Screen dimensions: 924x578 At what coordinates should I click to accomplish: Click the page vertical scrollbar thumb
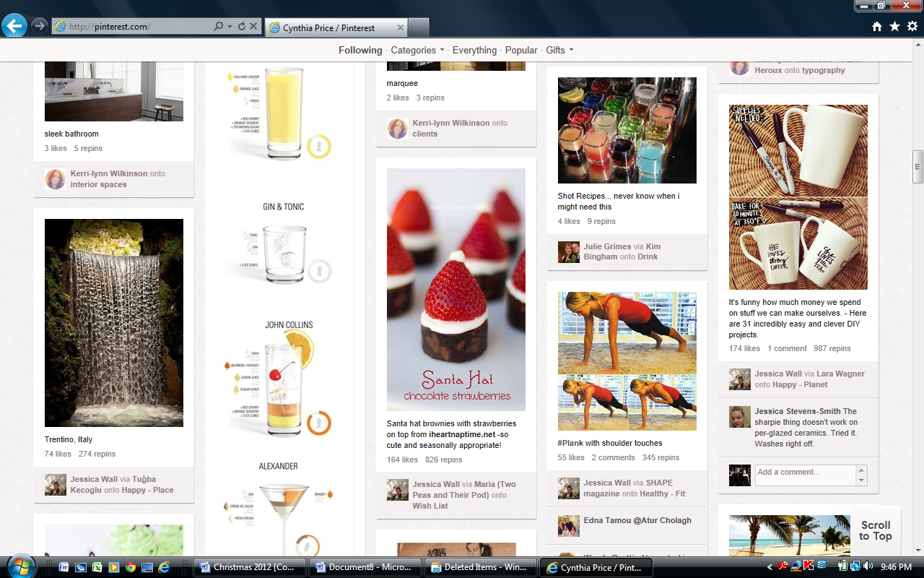click(918, 166)
